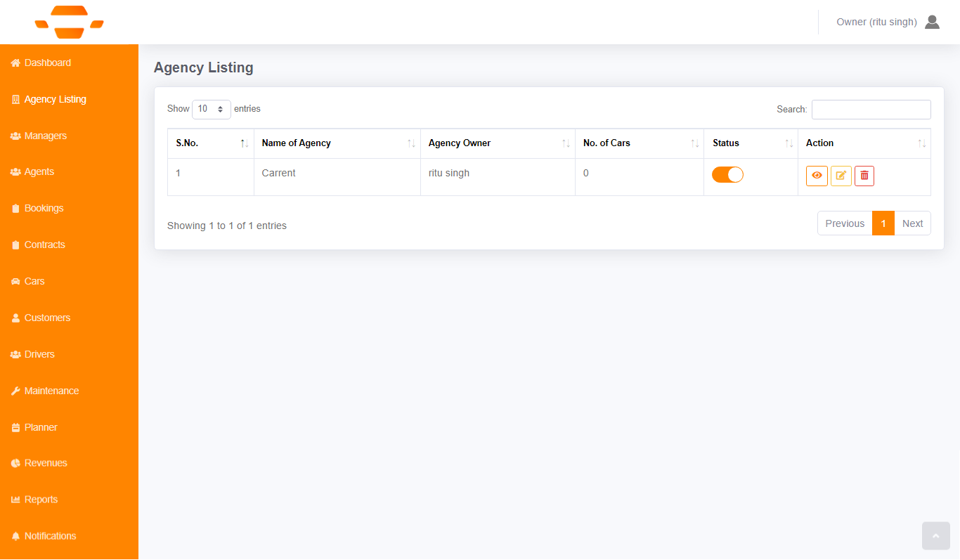
Task: Click the orange logo in header
Action: 69,22
